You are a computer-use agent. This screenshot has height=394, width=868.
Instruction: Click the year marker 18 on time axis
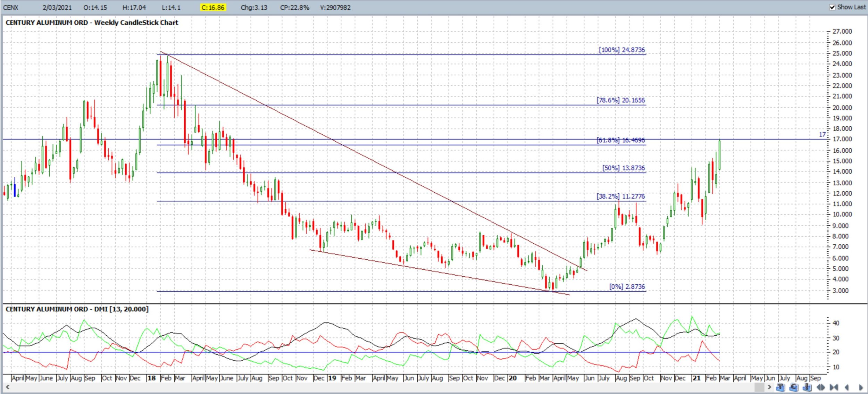pyautogui.click(x=151, y=378)
